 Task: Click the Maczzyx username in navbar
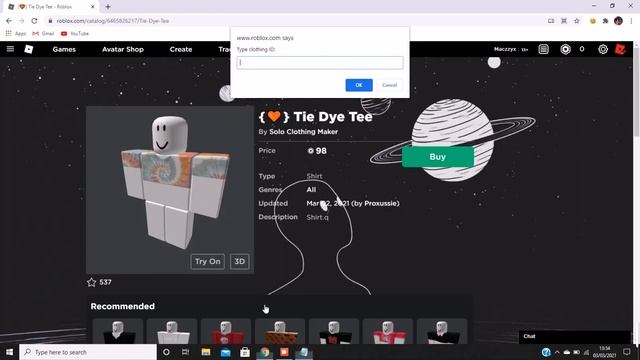pyautogui.click(x=505, y=49)
